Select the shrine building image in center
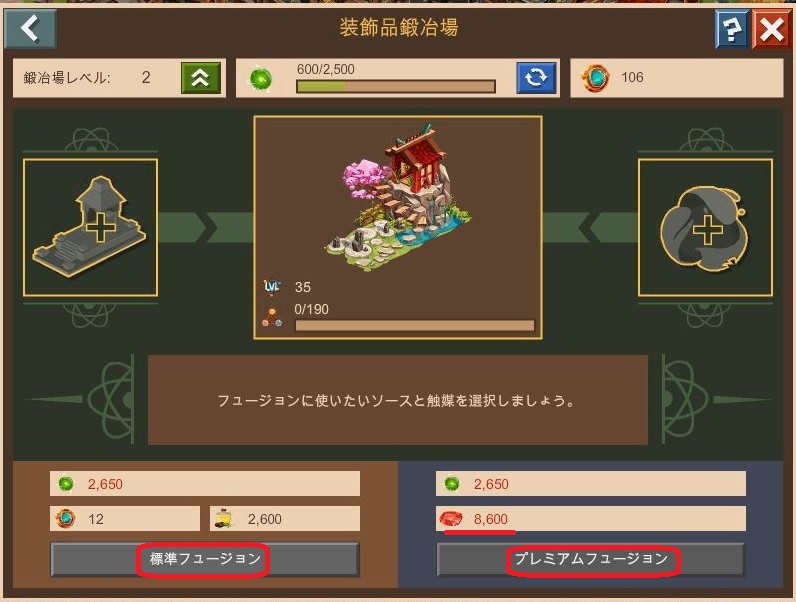 point(398,197)
